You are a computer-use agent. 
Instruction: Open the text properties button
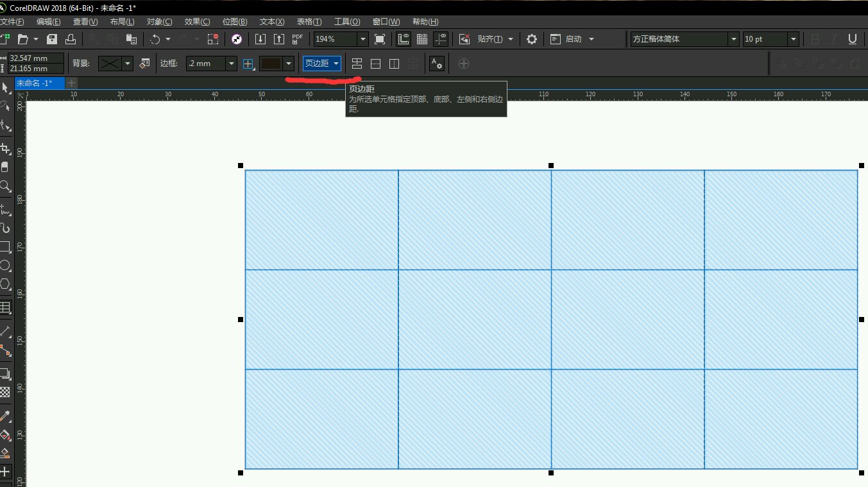pos(436,64)
